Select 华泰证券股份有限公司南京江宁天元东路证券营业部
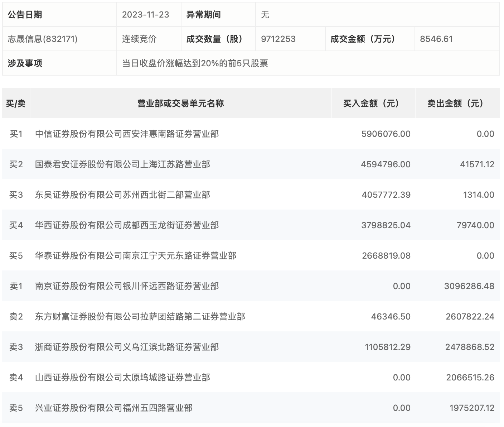This screenshot has width=504, height=427. coord(136,256)
